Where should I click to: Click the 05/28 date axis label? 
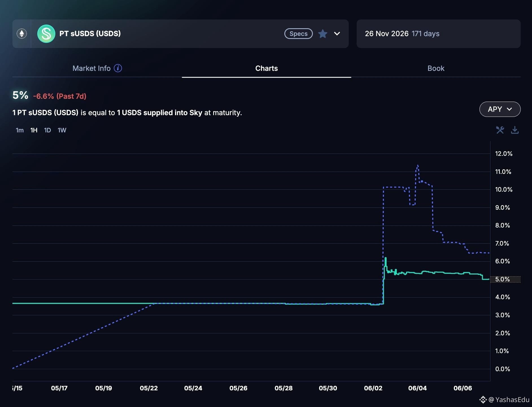click(284, 388)
